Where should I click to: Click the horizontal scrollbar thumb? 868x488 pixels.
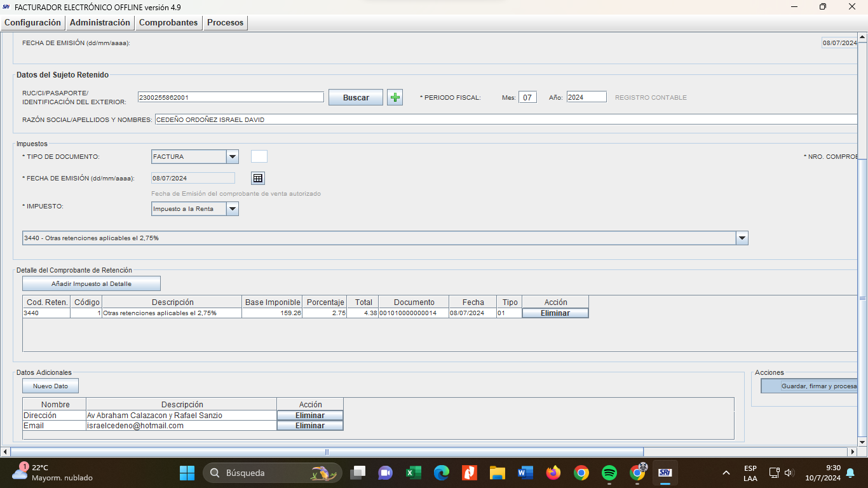[327, 452]
